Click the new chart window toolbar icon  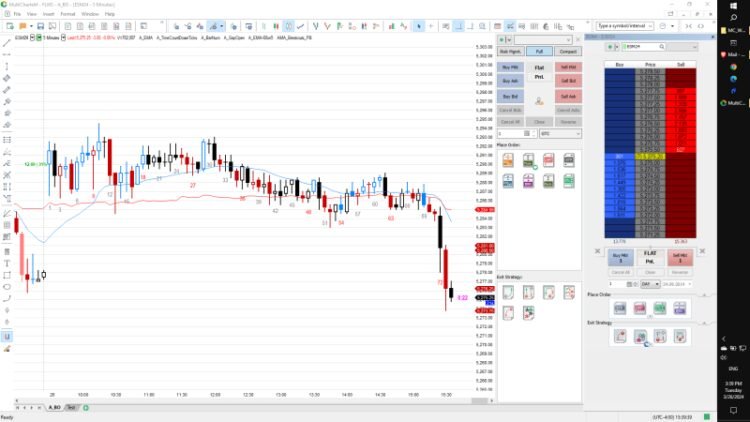pyautogui.click(x=10, y=26)
